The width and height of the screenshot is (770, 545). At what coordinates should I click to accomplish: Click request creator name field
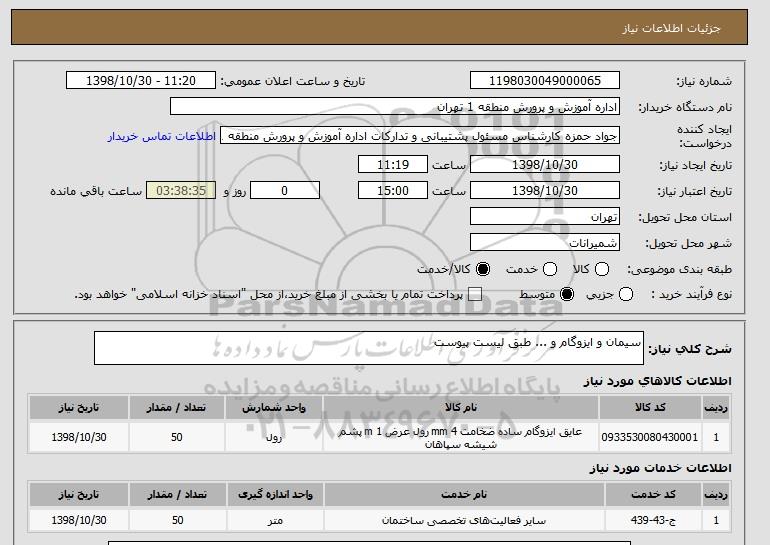420,136
